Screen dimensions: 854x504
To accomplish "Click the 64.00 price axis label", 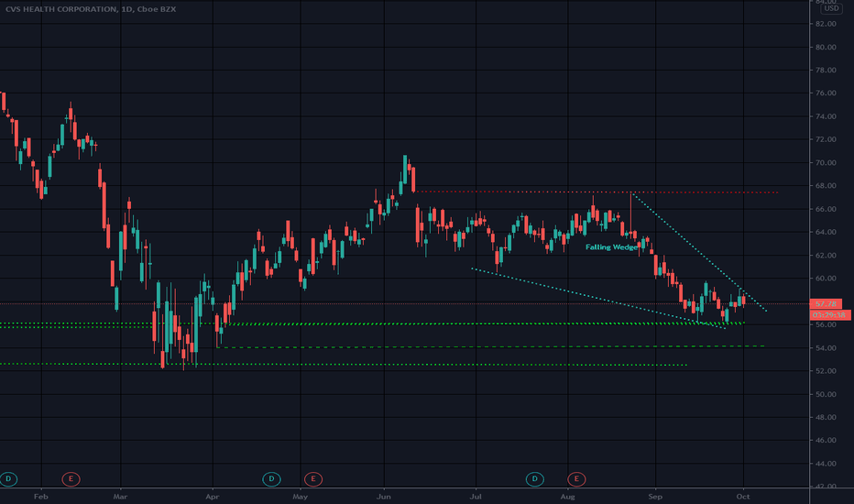I will [826, 232].
